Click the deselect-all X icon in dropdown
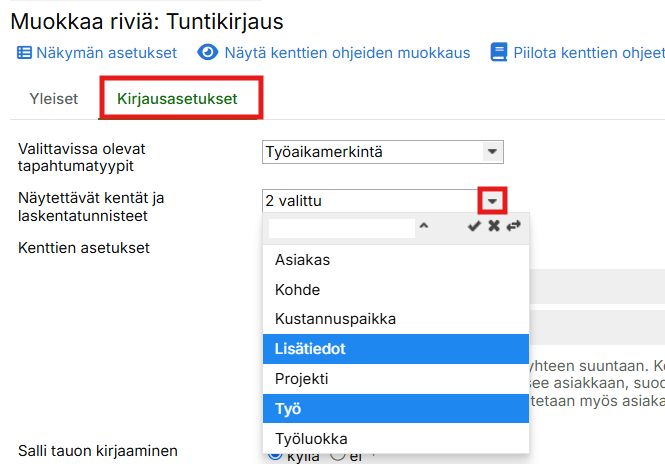 pos(494,227)
